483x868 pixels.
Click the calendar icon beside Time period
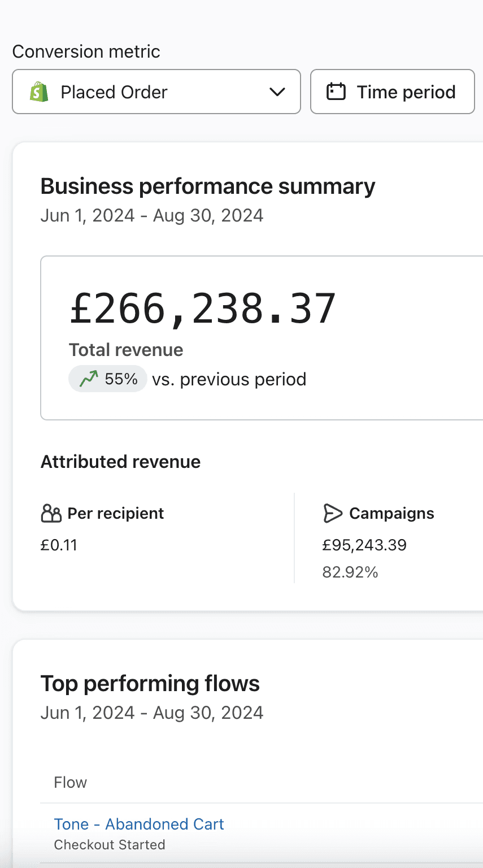point(336,92)
